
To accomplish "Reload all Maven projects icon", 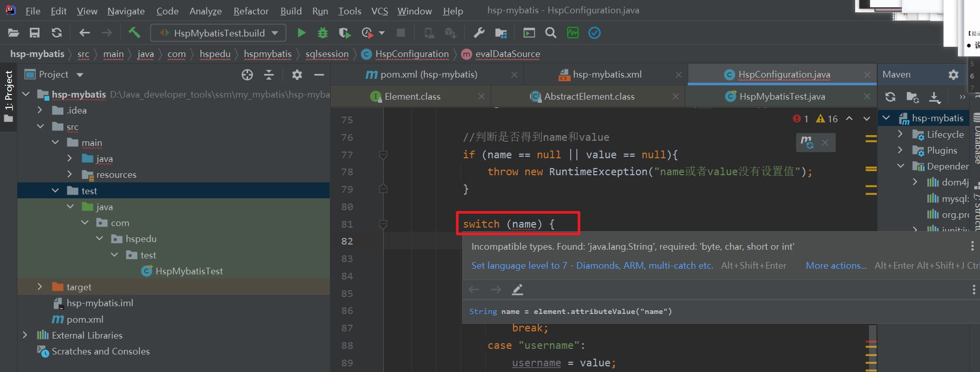I will click(890, 97).
